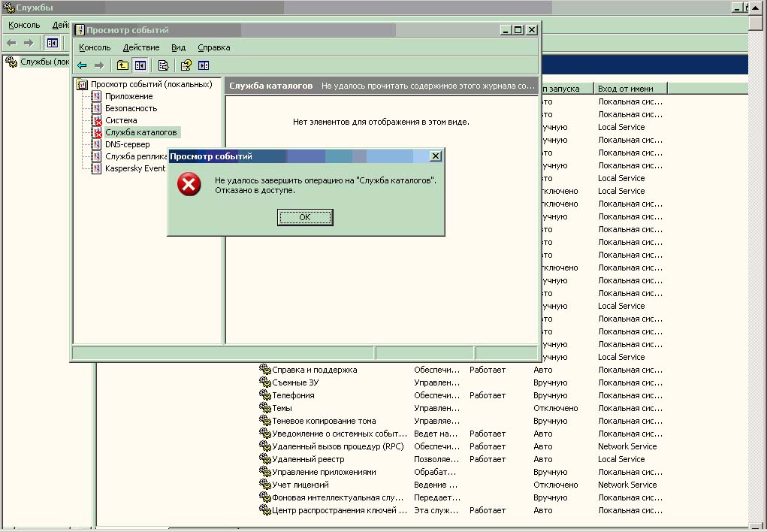Click the red error icon in the dialog
767x532 pixels.
click(x=189, y=184)
